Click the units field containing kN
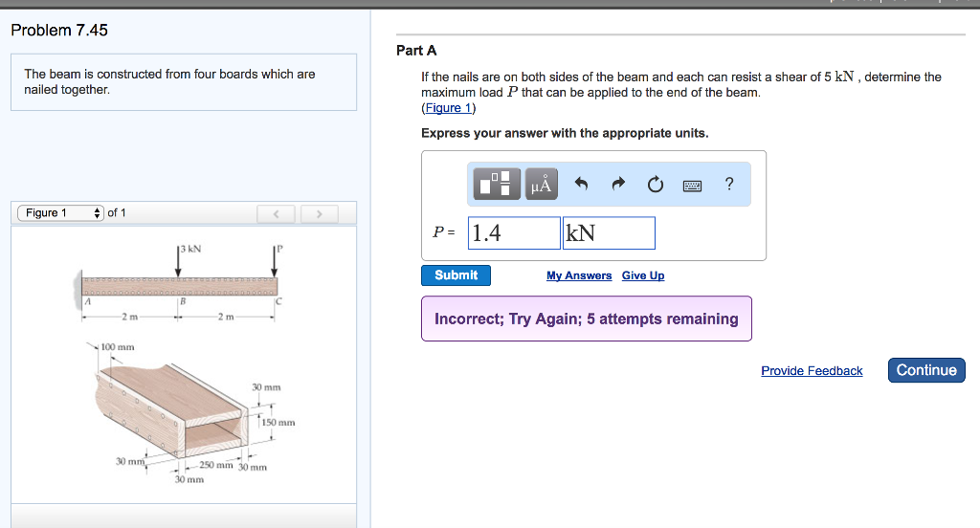The height and width of the screenshot is (528, 980). point(609,232)
